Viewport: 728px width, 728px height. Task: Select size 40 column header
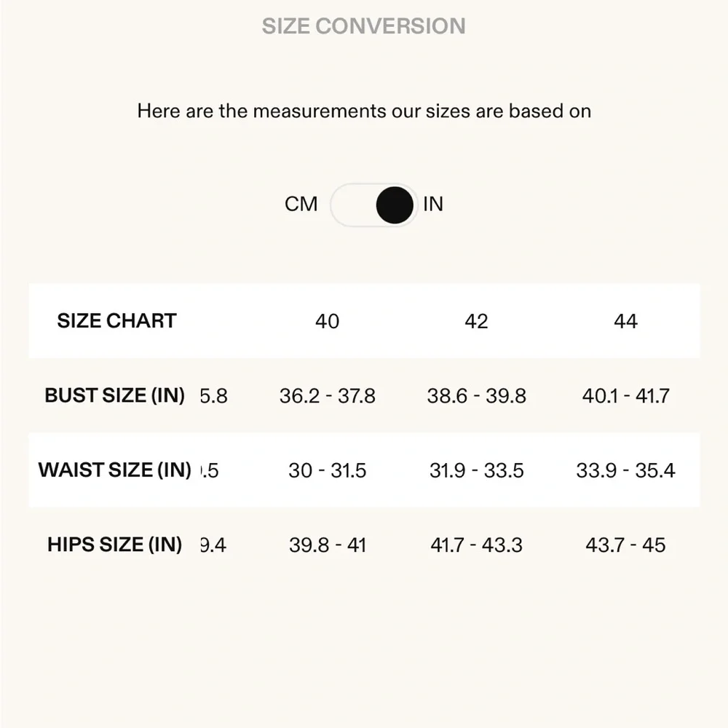click(327, 321)
